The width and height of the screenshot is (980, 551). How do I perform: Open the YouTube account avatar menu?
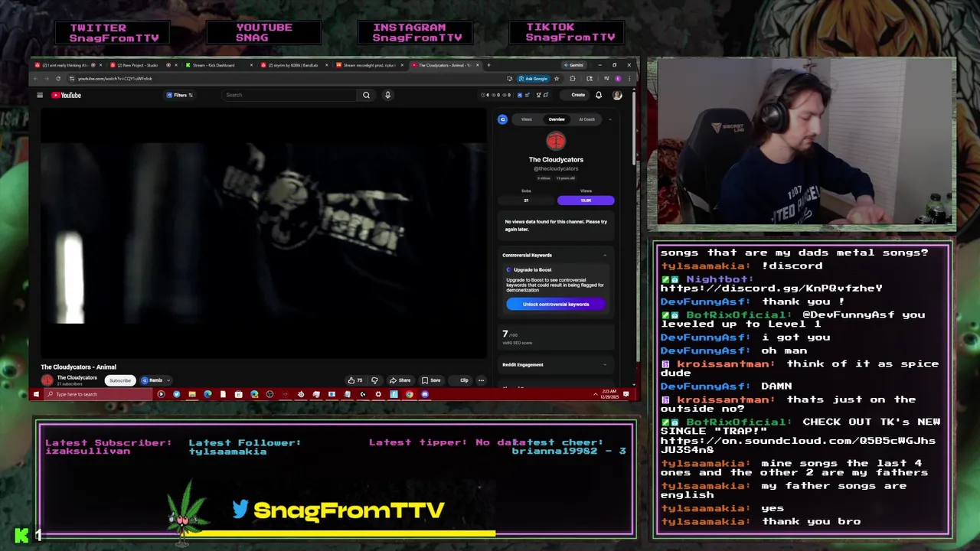coord(617,95)
